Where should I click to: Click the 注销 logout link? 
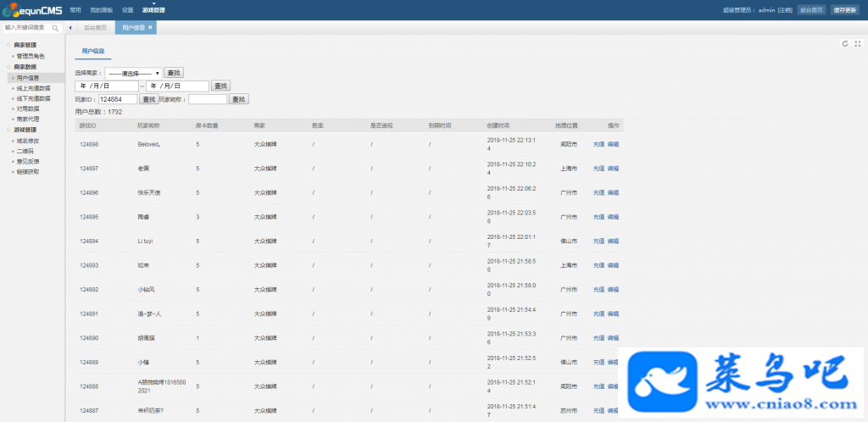tap(784, 10)
